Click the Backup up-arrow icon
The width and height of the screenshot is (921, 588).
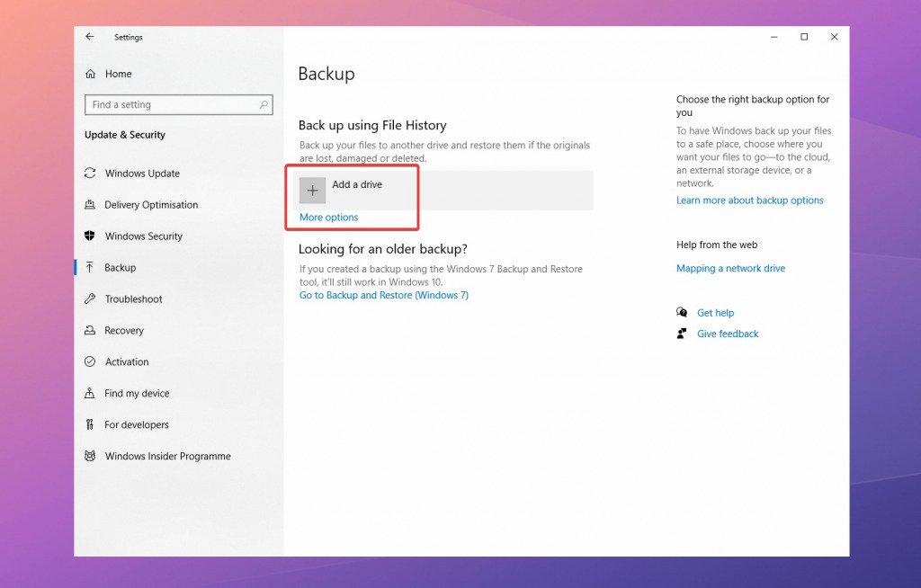pyautogui.click(x=91, y=267)
